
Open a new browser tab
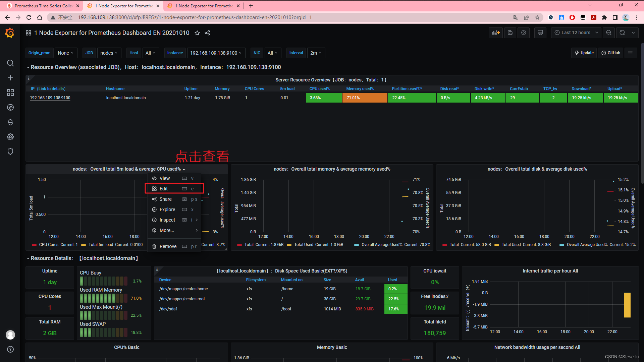pyautogui.click(x=251, y=6)
